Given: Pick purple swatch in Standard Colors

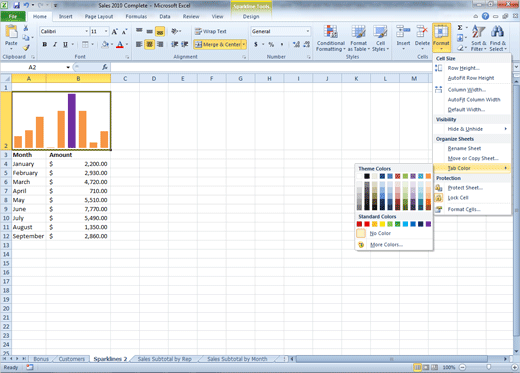Looking at the screenshot, I should point(428,224).
